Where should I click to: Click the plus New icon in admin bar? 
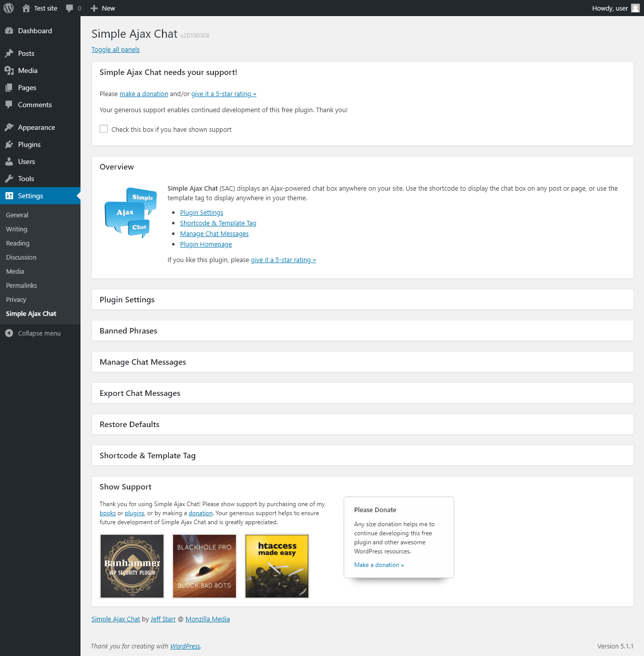(x=94, y=8)
